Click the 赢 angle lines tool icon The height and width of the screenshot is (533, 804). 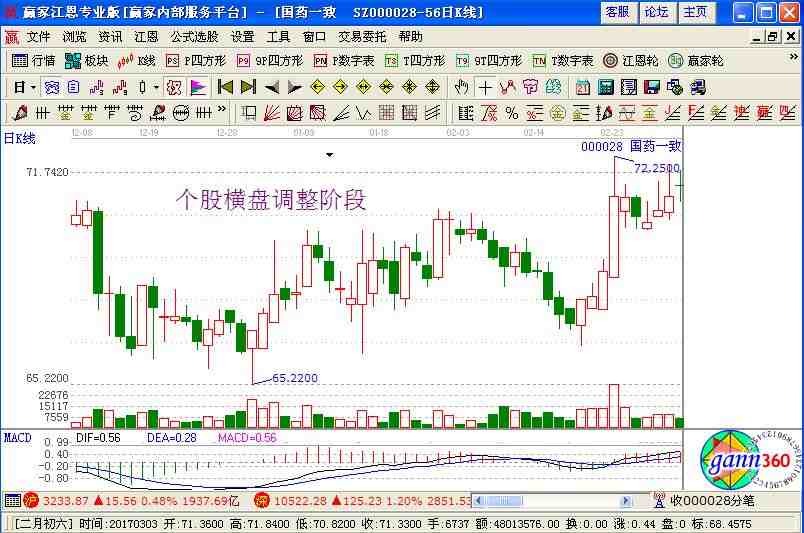click(x=765, y=113)
